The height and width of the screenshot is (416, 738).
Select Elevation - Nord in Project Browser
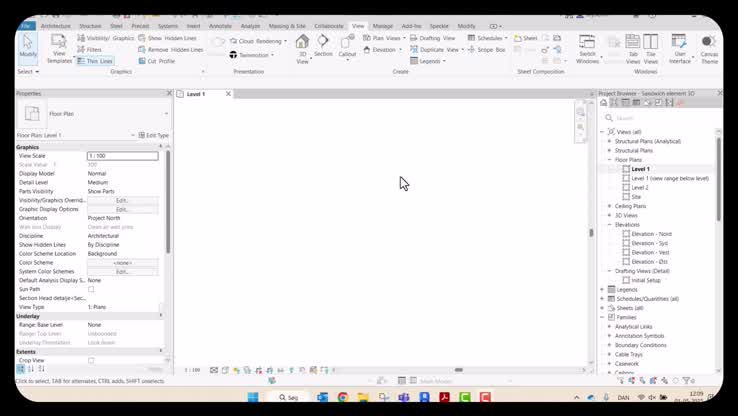(651, 234)
